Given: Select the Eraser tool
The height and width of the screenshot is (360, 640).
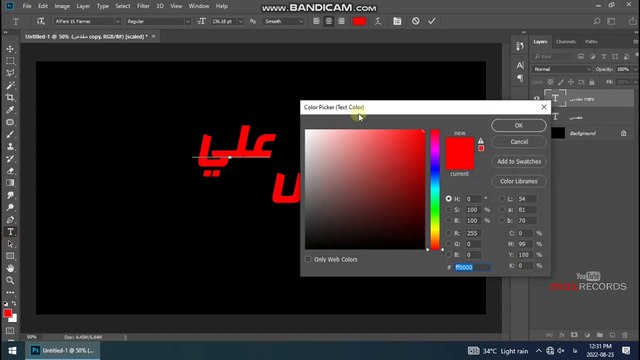Looking at the screenshot, I should [10, 171].
